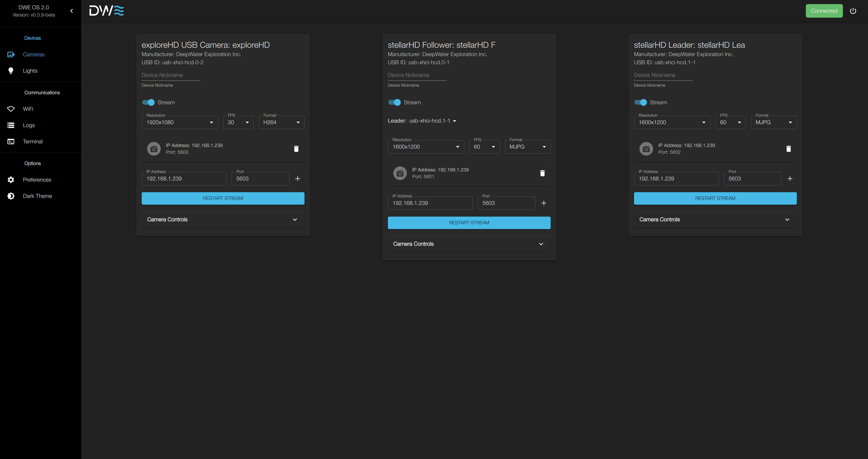868x459 pixels.
Task: Open Preferences with the gear icon
Action: (x=11, y=180)
